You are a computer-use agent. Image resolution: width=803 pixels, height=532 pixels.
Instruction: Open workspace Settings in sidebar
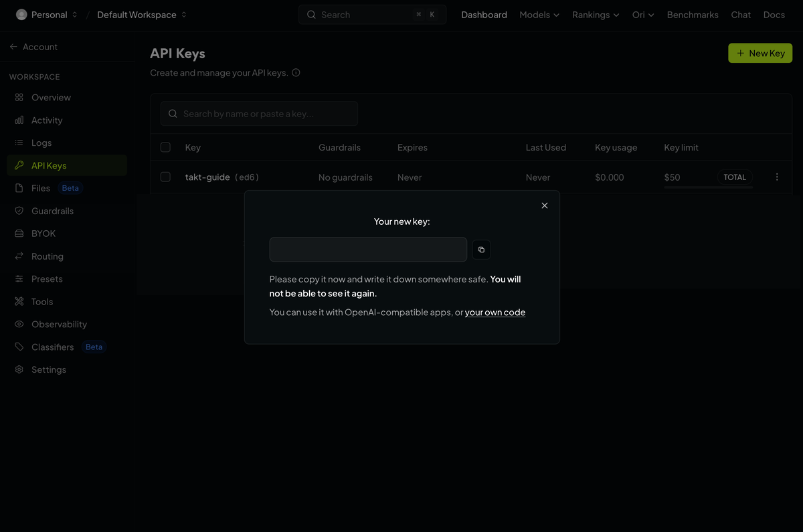(x=67, y=370)
